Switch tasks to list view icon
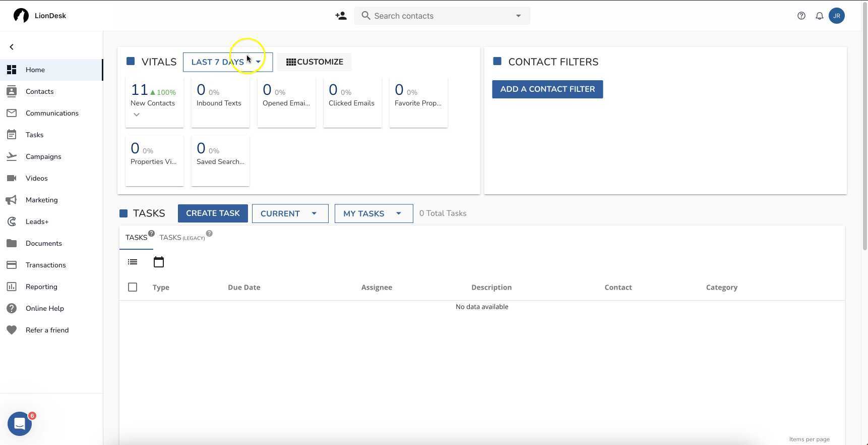The image size is (868, 445). point(133,262)
